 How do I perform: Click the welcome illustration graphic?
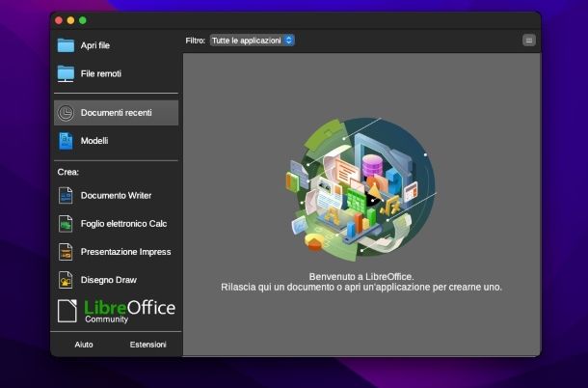point(361,190)
